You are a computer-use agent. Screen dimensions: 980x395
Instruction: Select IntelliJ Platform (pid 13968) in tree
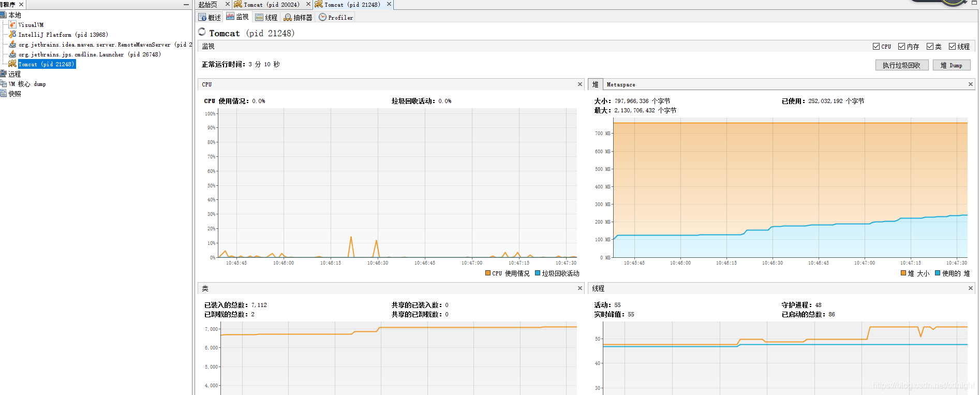pyautogui.click(x=63, y=35)
